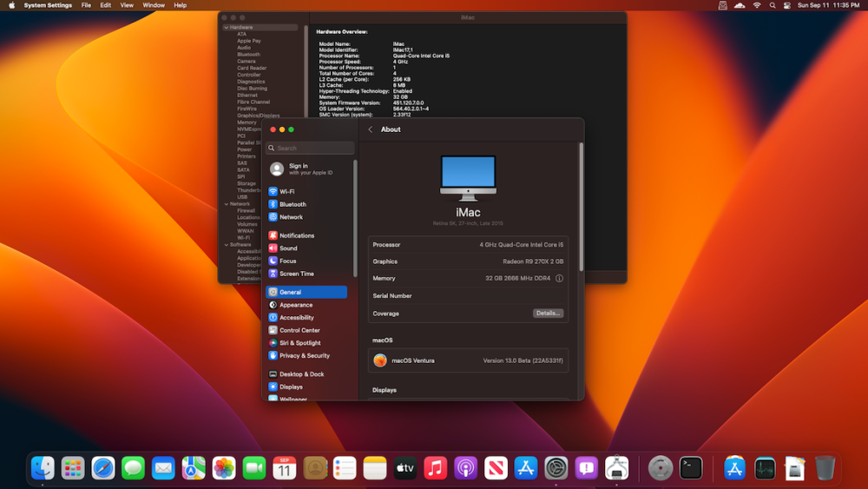
Task: Open Reminders from the Dock
Action: [345, 468]
